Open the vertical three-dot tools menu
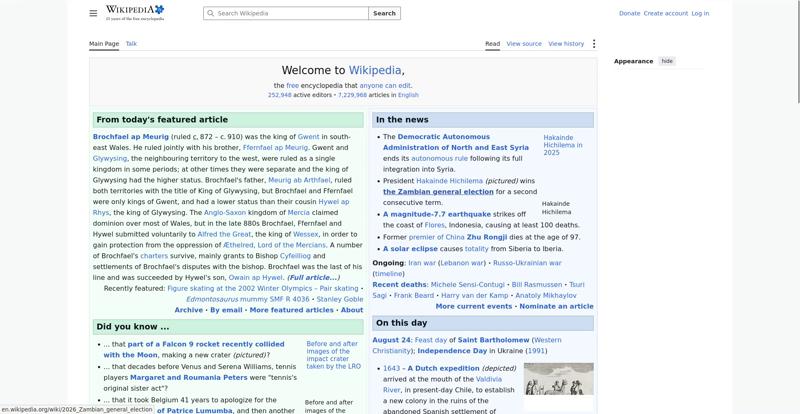The width and height of the screenshot is (800, 414). tap(593, 44)
